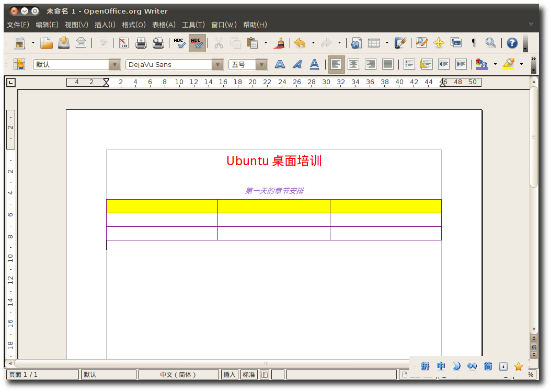551x392 pixels.
Task: Toggle AutoSpellcheck on or off
Action: [x=197, y=43]
